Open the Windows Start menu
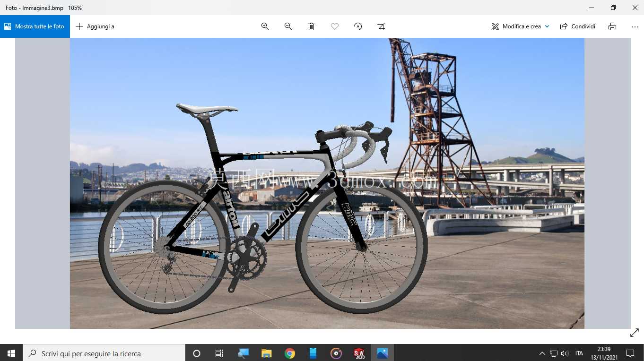The height and width of the screenshot is (361, 644). pos(11,353)
